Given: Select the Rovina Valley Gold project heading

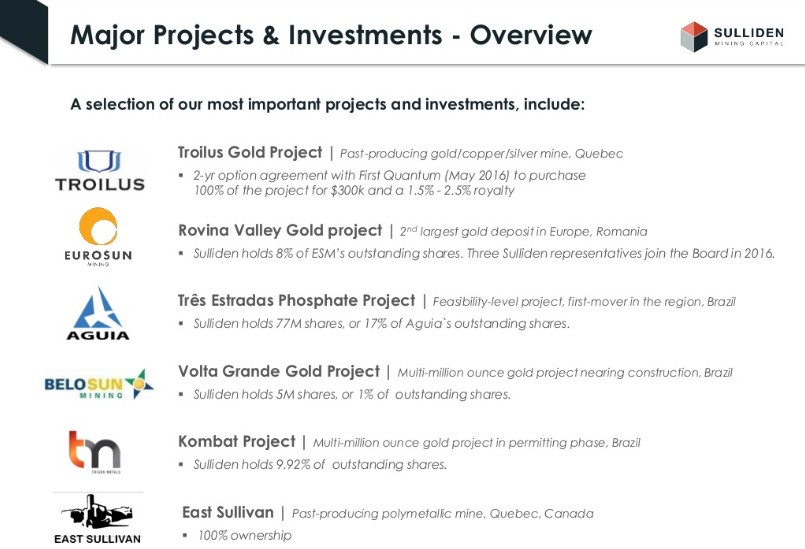Looking at the screenshot, I should tap(280, 231).
